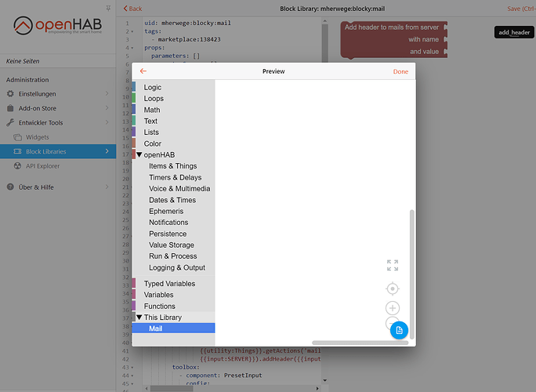536x392 pixels.
Task: Click the preview vertical scrollbar
Action: [412, 274]
